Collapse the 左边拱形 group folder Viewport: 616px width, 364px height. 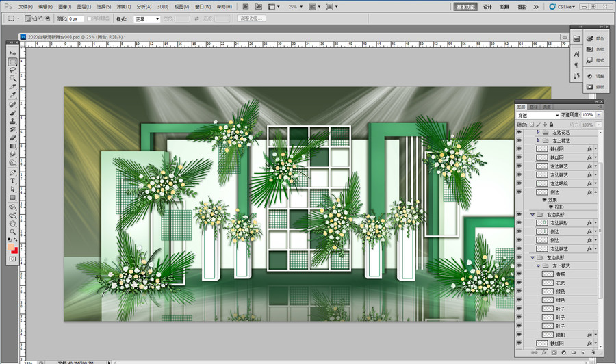532,257
